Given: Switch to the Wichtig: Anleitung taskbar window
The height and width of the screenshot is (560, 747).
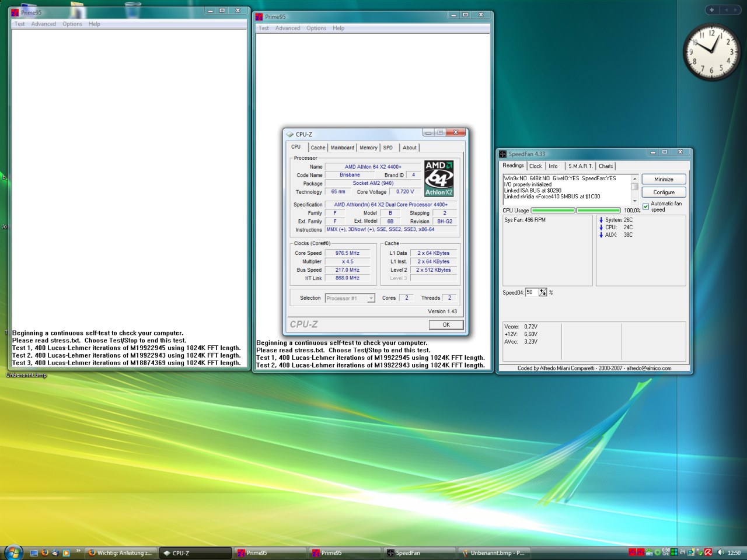Looking at the screenshot, I should (x=120, y=552).
